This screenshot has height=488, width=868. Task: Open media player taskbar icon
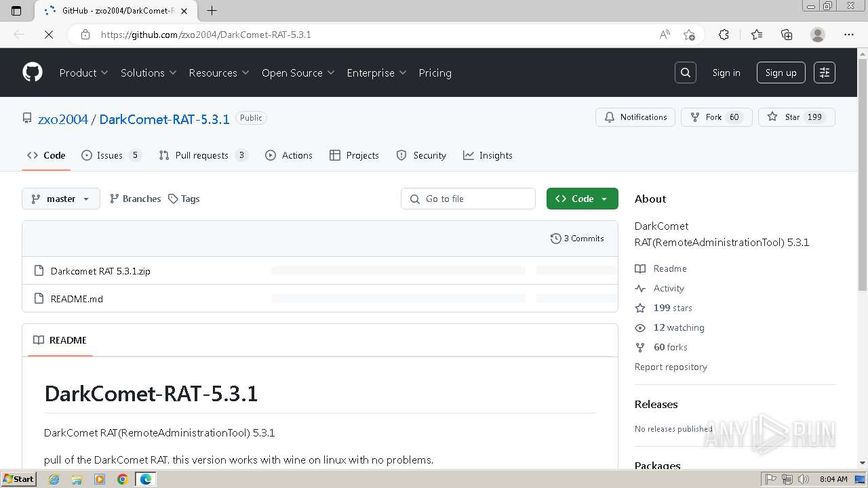[x=100, y=479]
